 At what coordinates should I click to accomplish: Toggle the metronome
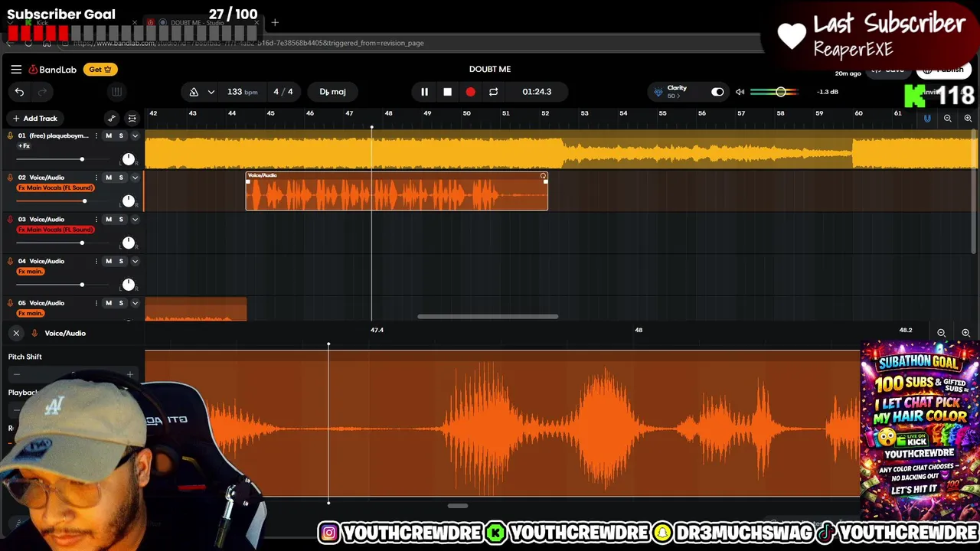194,92
